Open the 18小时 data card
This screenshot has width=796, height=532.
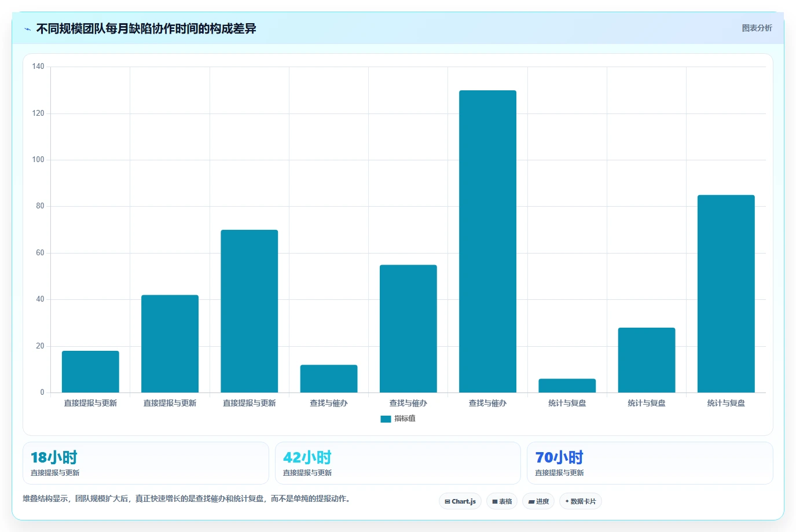click(x=146, y=463)
